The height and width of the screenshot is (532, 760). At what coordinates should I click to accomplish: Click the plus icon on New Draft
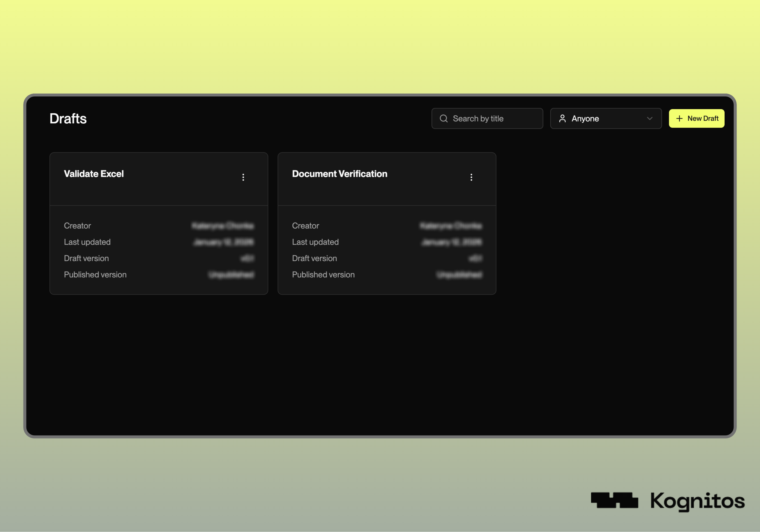(x=679, y=118)
